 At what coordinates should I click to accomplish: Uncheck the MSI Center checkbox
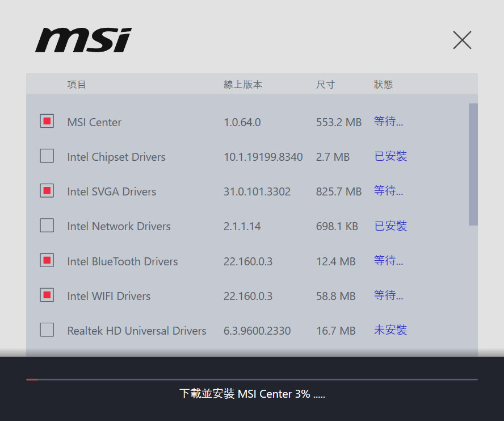pyautogui.click(x=47, y=122)
